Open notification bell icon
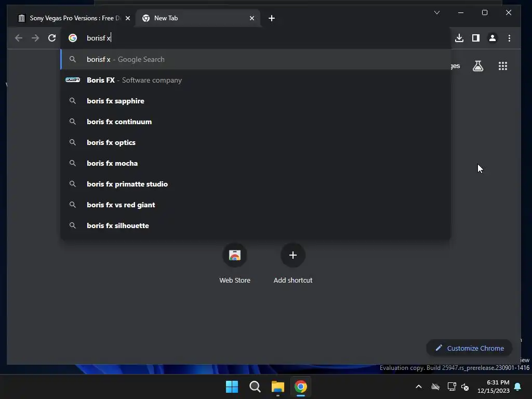 click(518, 387)
